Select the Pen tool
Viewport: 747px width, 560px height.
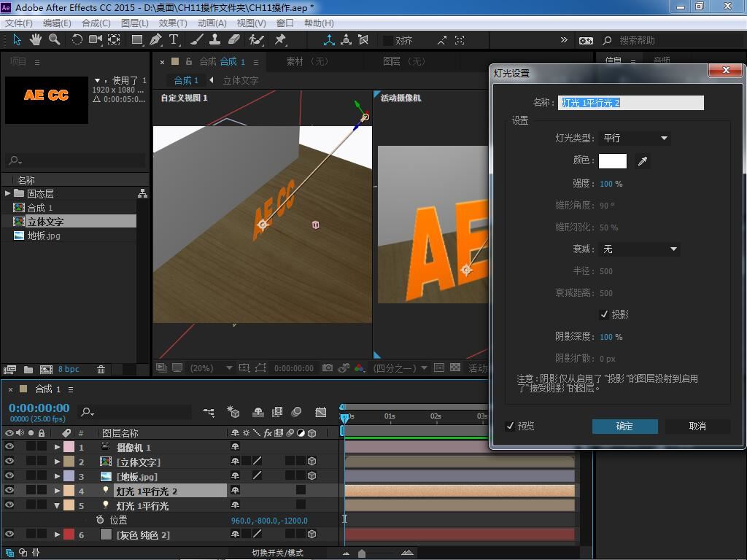pos(155,40)
